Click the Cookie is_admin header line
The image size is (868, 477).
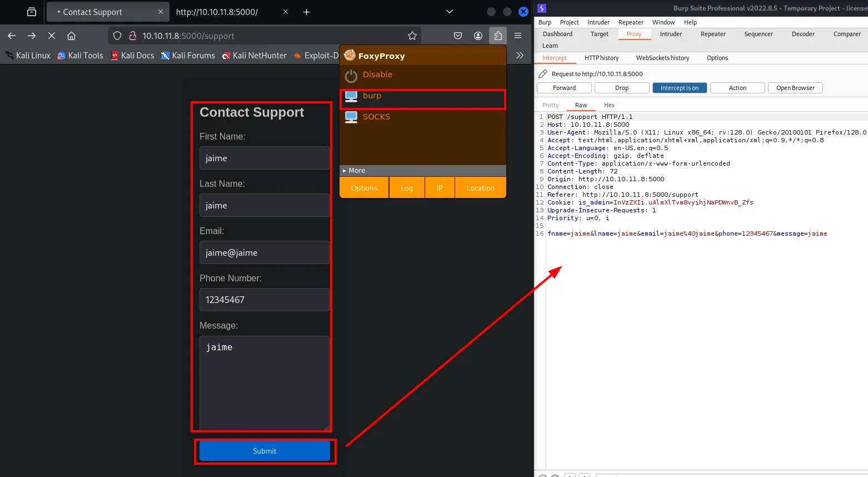tap(650, 202)
